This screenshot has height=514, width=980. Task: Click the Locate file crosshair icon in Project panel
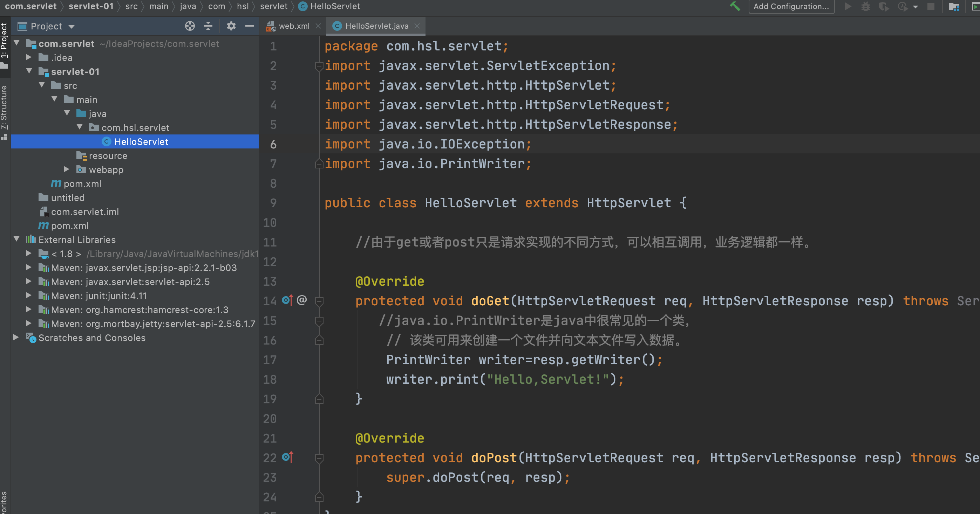(190, 26)
